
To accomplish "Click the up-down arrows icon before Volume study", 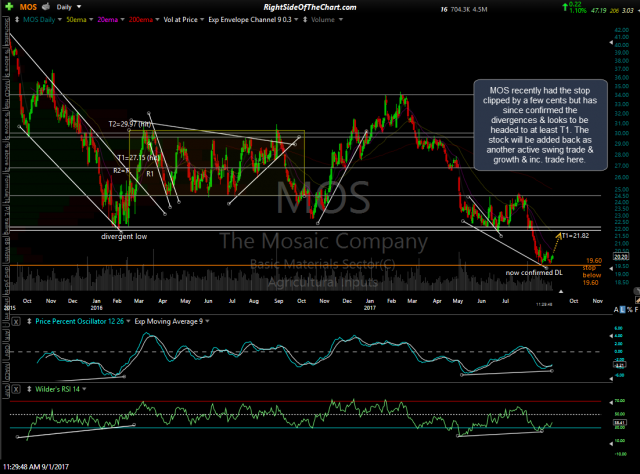I will (305, 20).
